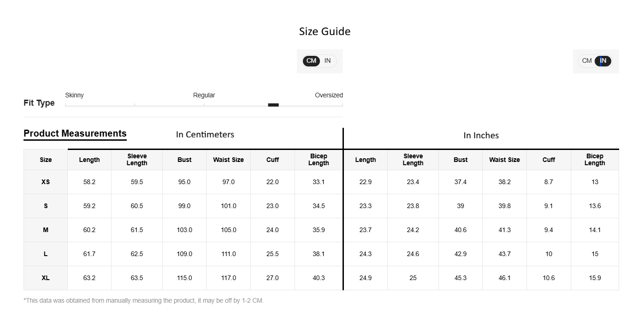Image resolution: width=644 pixels, height=323 pixels.
Task: Select the XL size row header
Action: pos(46,278)
